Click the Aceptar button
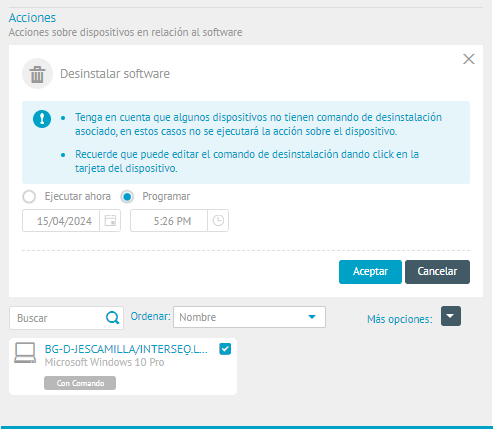 [x=370, y=272]
